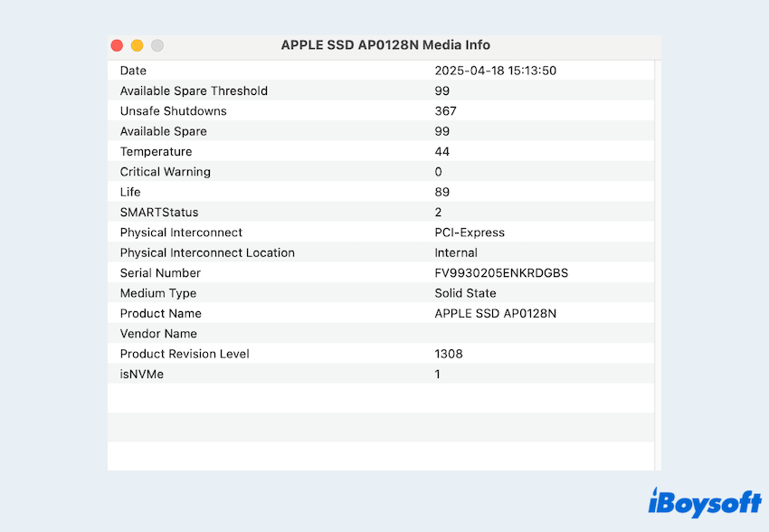Click the Physical Interconnect Location label
This screenshot has width=769, height=532.
pos(207,252)
